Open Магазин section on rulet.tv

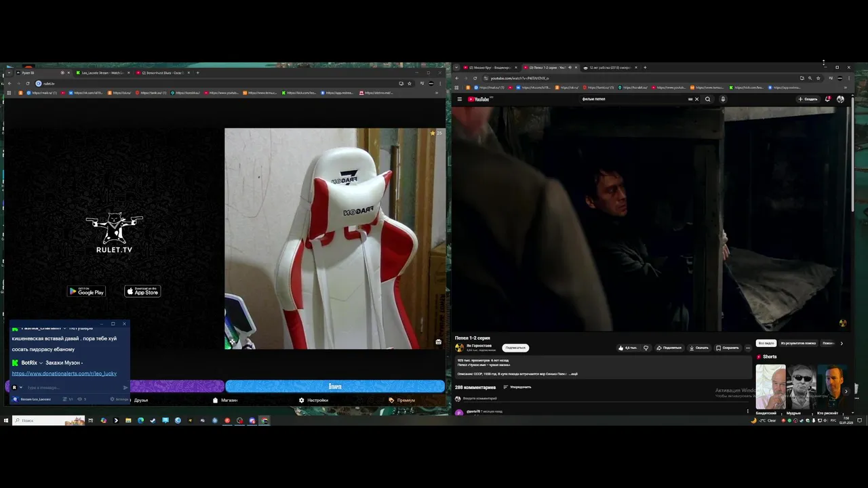coord(225,400)
